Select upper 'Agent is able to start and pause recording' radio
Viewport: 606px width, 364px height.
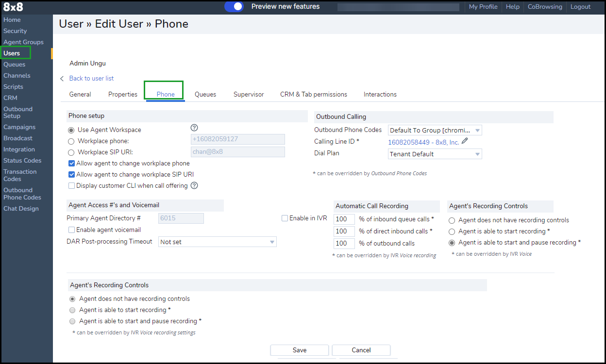click(452, 243)
